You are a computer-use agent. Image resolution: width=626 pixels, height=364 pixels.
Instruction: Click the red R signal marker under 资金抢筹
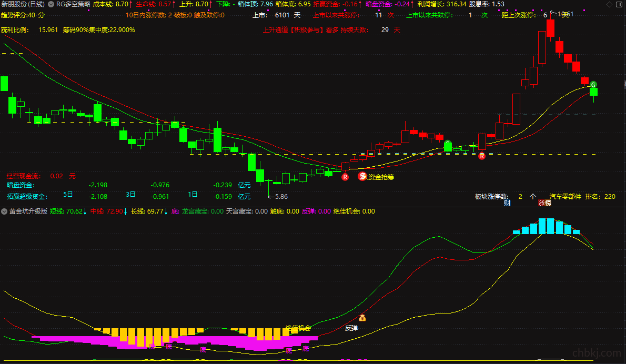click(x=345, y=177)
